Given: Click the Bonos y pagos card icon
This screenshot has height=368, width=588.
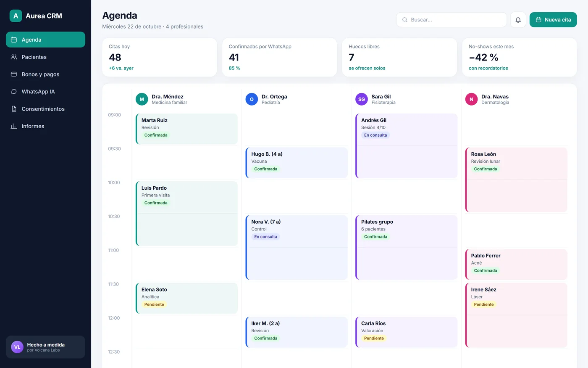Looking at the screenshot, I should tap(14, 74).
